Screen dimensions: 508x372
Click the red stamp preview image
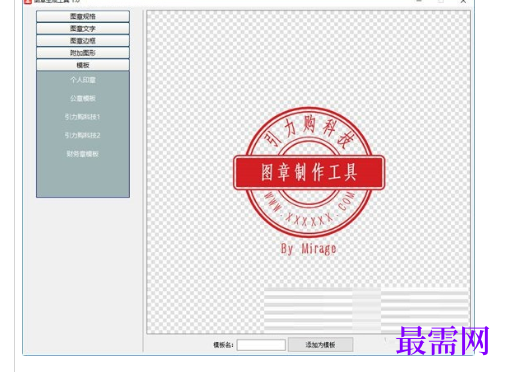coord(309,181)
